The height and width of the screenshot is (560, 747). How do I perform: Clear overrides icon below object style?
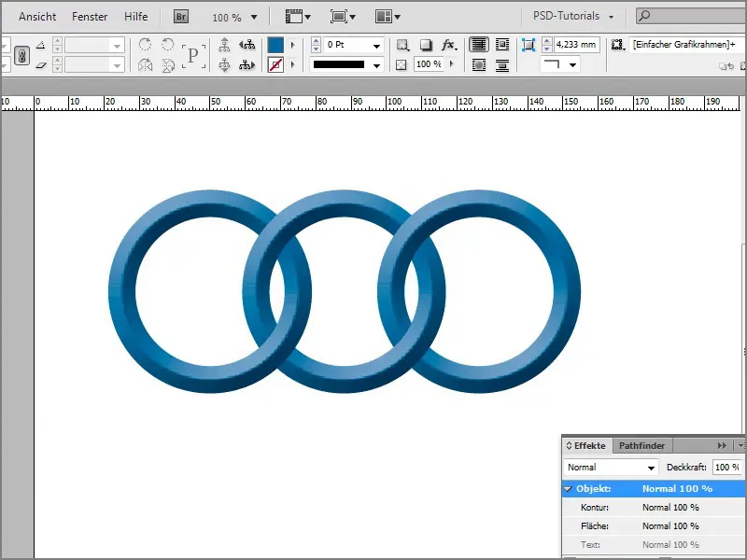(x=726, y=66)
